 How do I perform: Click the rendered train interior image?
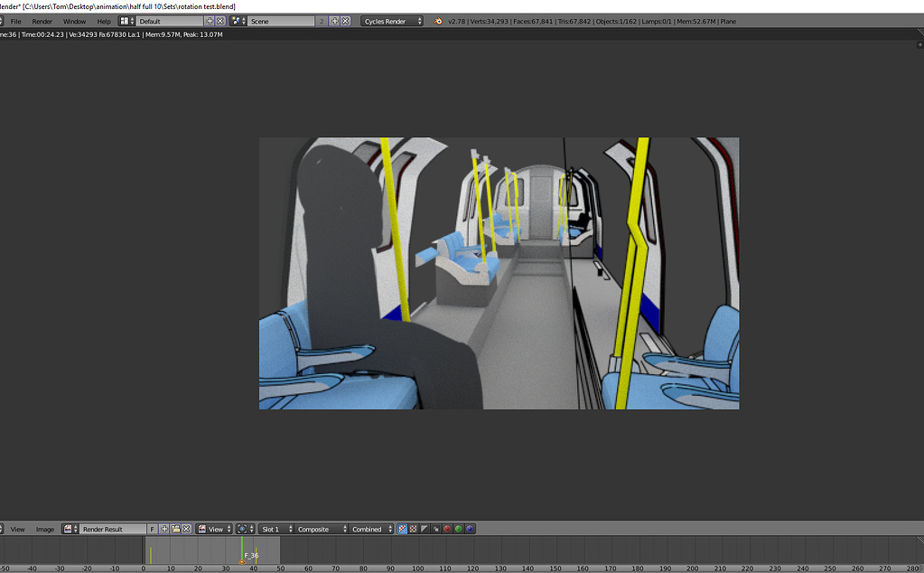[499, 273]
